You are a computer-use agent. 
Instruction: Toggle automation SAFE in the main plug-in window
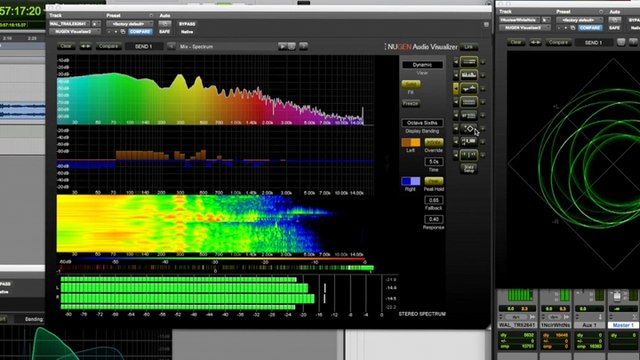click(164, 31)
